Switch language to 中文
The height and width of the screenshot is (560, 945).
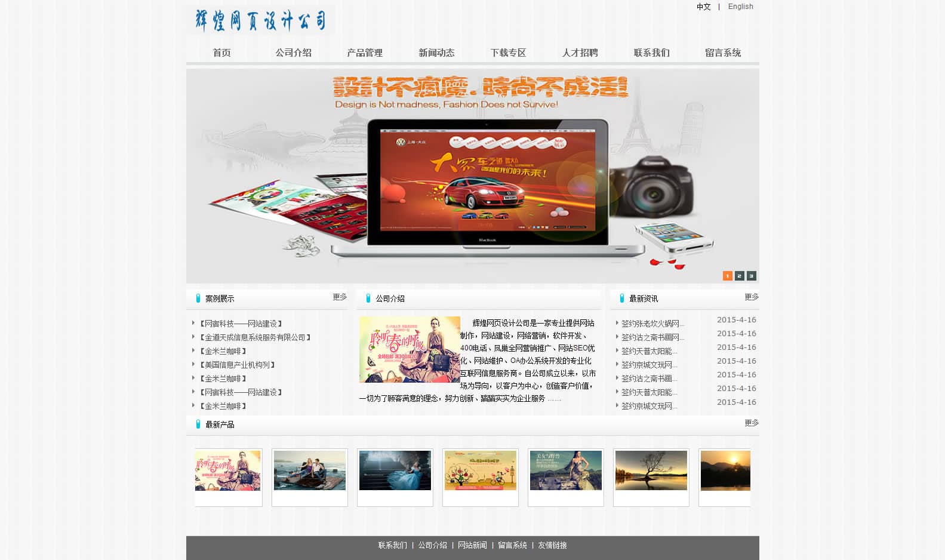point(703,7)
